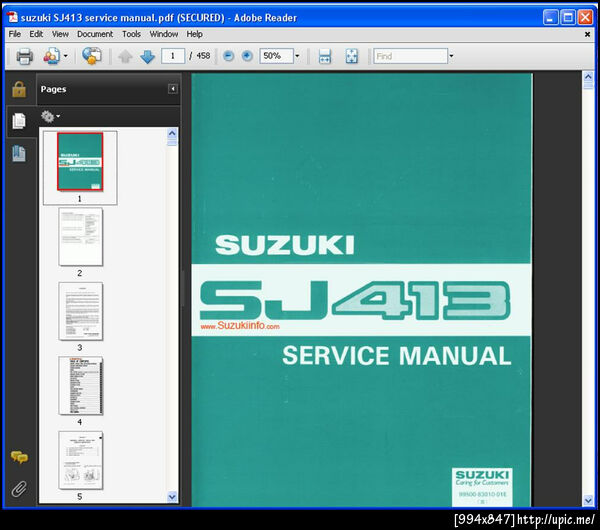600x530 pixels.
Task: Click document scroll down arrow
Action: tap(587, 500)
